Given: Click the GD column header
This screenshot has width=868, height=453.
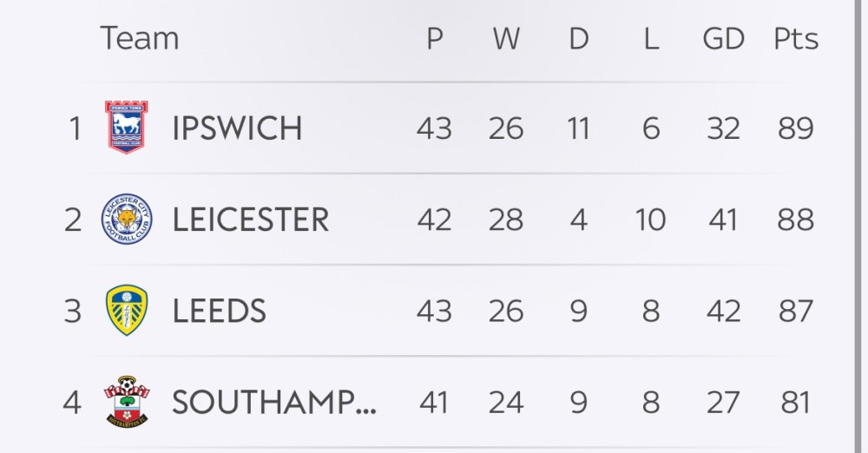Looking at the screenshot, I should tap(723, 39).
